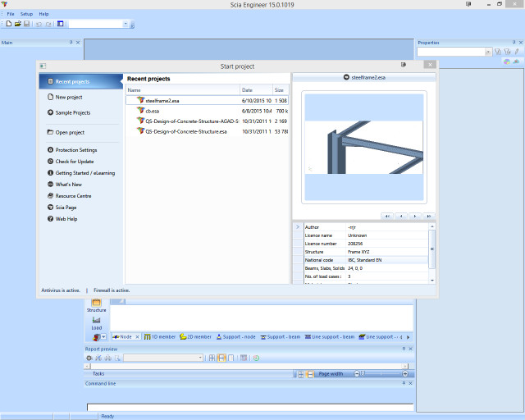Open the File menu
This screenshot has width=525, height=420.
pos(11,14)
